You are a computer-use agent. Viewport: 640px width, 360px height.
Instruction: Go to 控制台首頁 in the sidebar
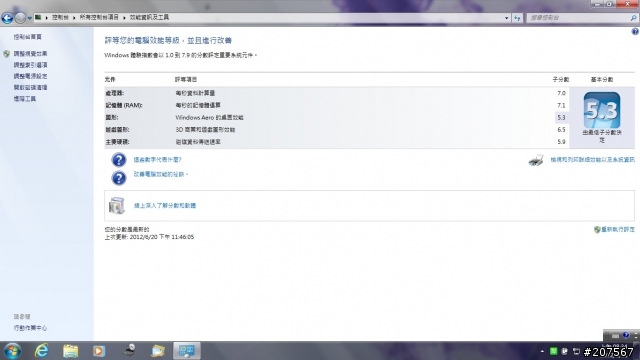pos(27,37)
